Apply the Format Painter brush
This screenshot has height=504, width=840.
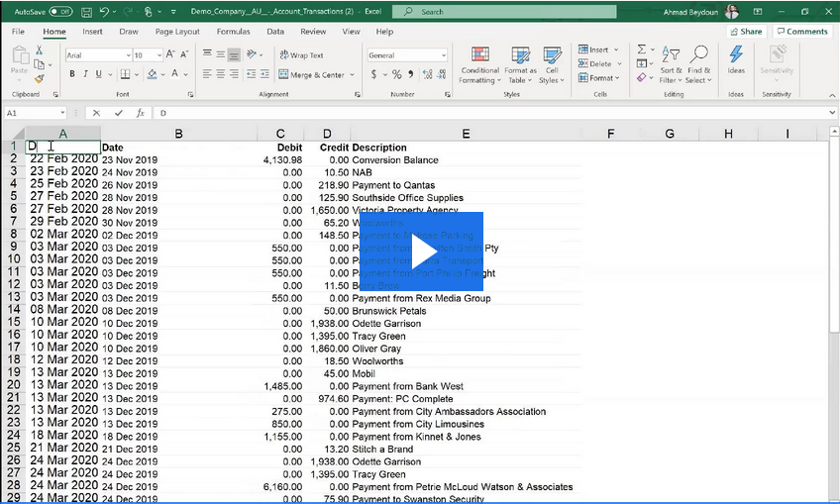click(39, 79)
